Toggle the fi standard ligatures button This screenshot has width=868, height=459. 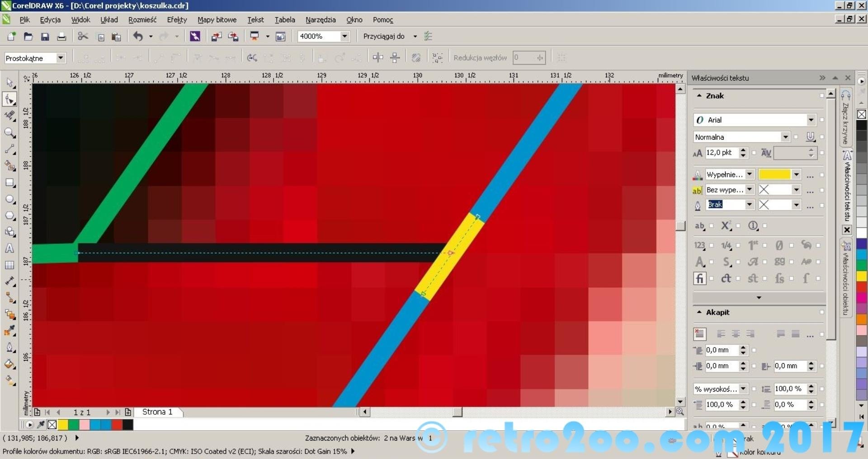point(699,278)
